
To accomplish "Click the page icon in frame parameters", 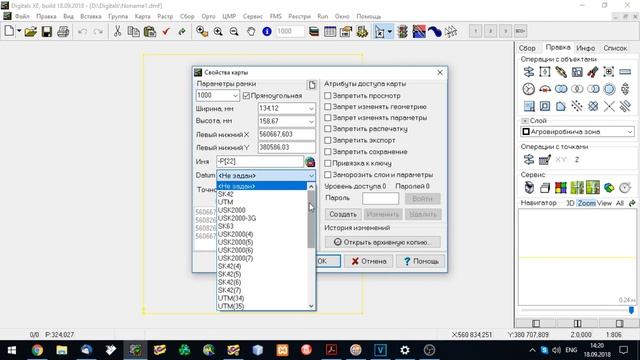I will [312, 84].
